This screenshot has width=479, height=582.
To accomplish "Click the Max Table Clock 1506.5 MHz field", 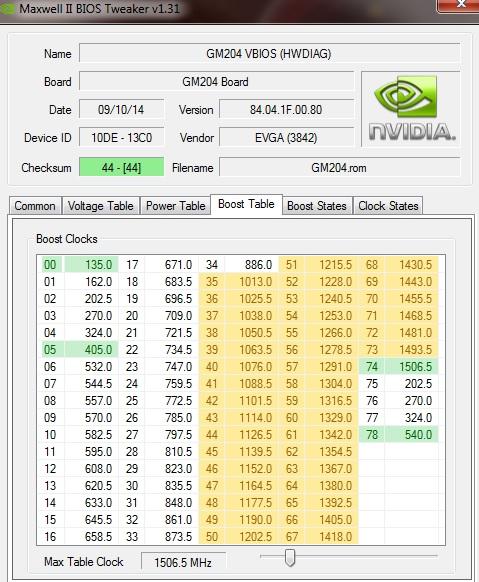I will (183, 562).
